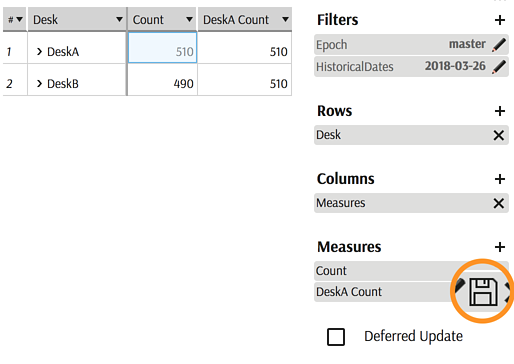Click the Desk field in Rows
Image resolution: width=514 pixels, height=364 pixels.
411,135
